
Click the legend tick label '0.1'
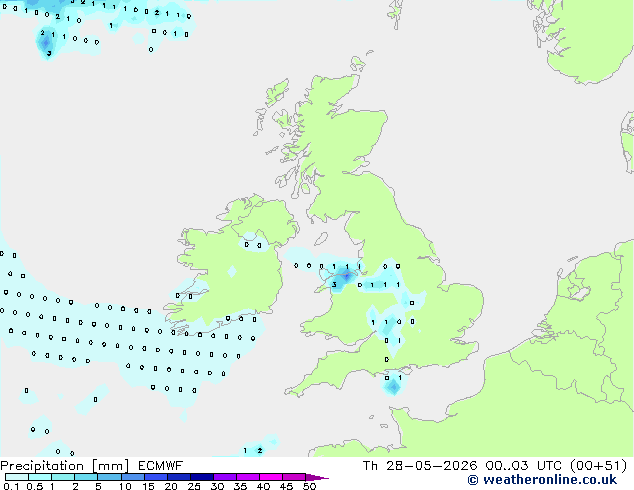(x=11, y=486)
